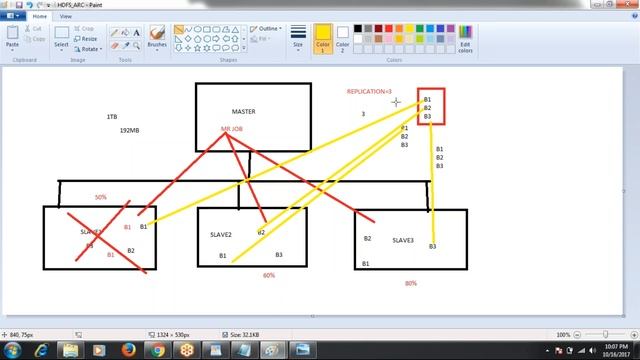Open Edit colors dialog
Viewport: 640px width, 360px height.
(465, 39)
